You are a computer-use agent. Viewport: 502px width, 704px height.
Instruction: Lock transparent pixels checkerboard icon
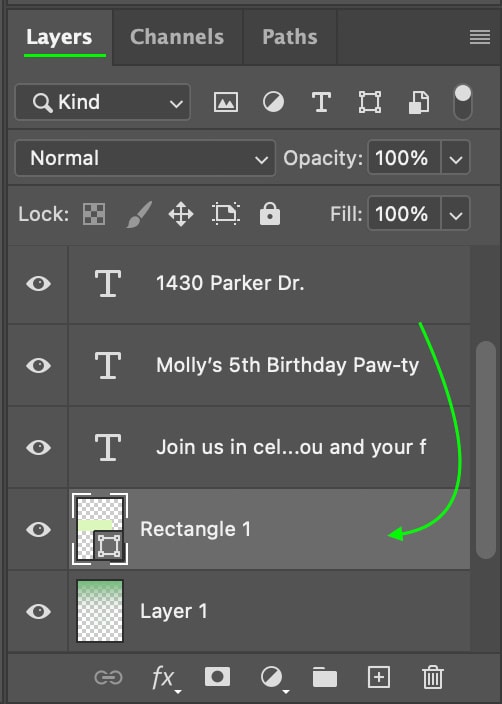click(94, 214)
